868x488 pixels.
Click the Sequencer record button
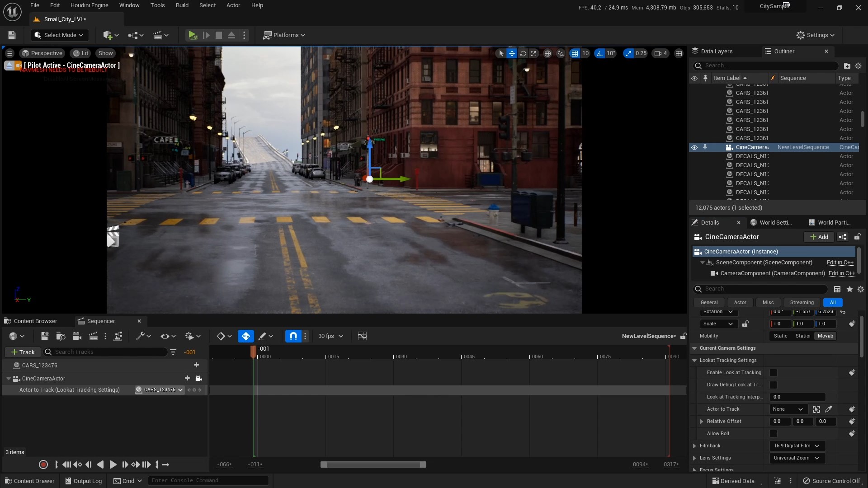tap(43, 465)
